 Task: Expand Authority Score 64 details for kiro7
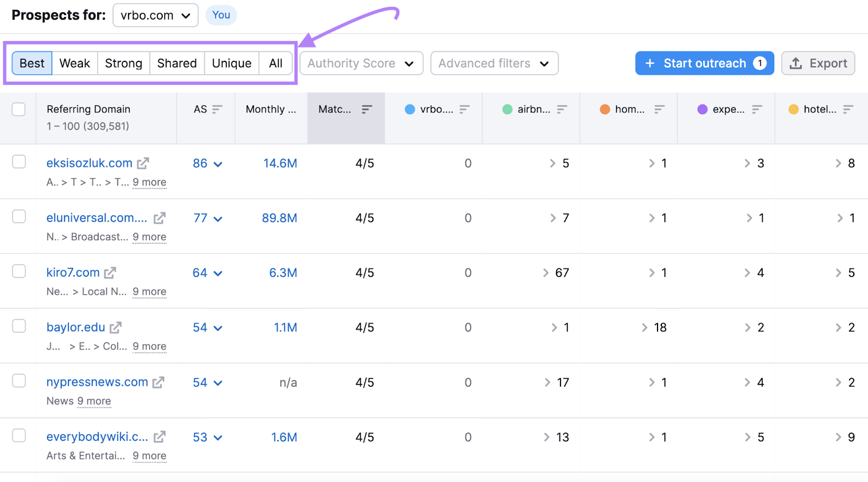(x=218, y=274)
